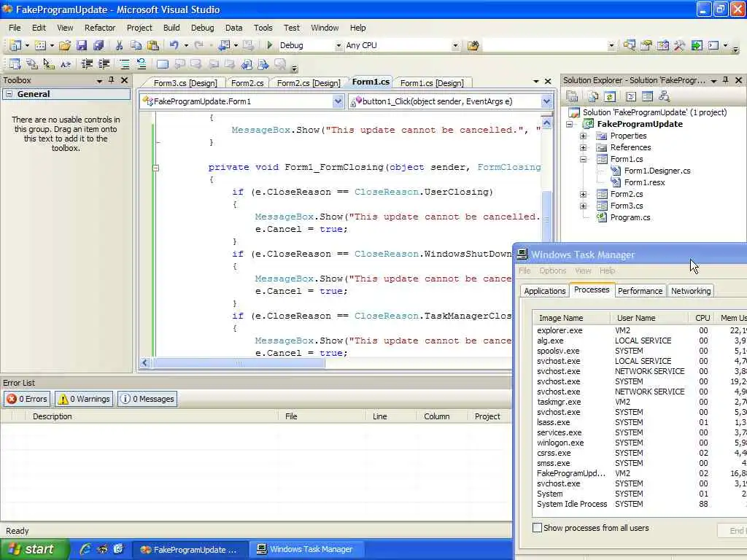Cut selection with scissors icon
747x560 pixels.
click(x=119, y=46)
